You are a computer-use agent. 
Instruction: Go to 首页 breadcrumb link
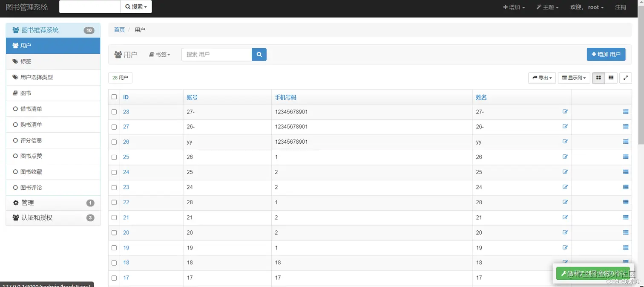(x=119, y=30)
